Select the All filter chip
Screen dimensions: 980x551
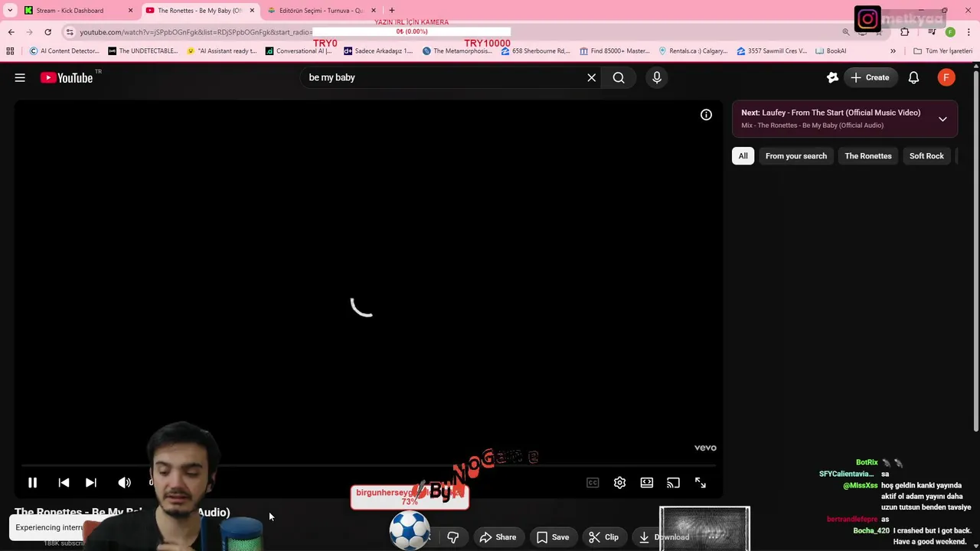coord(743,156)
